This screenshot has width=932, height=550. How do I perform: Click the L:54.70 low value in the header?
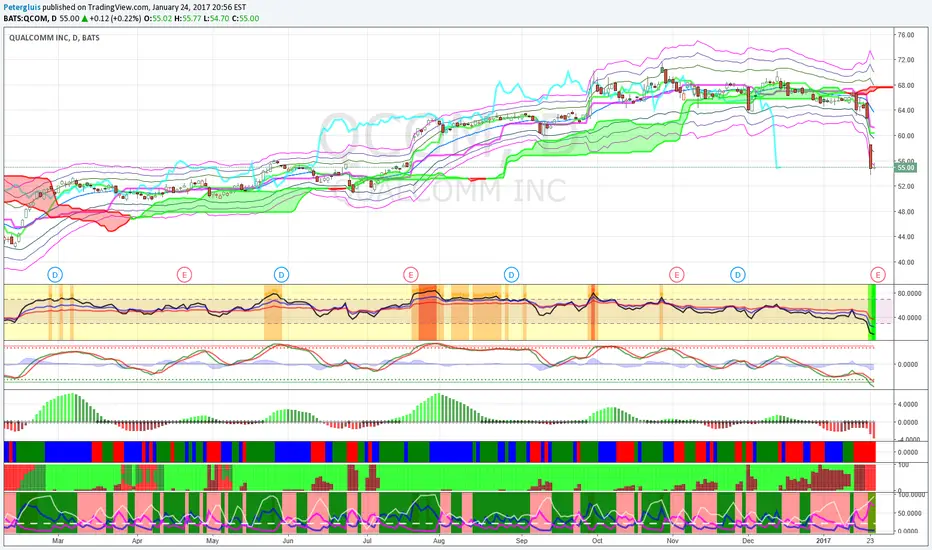(x=216, y=18)
